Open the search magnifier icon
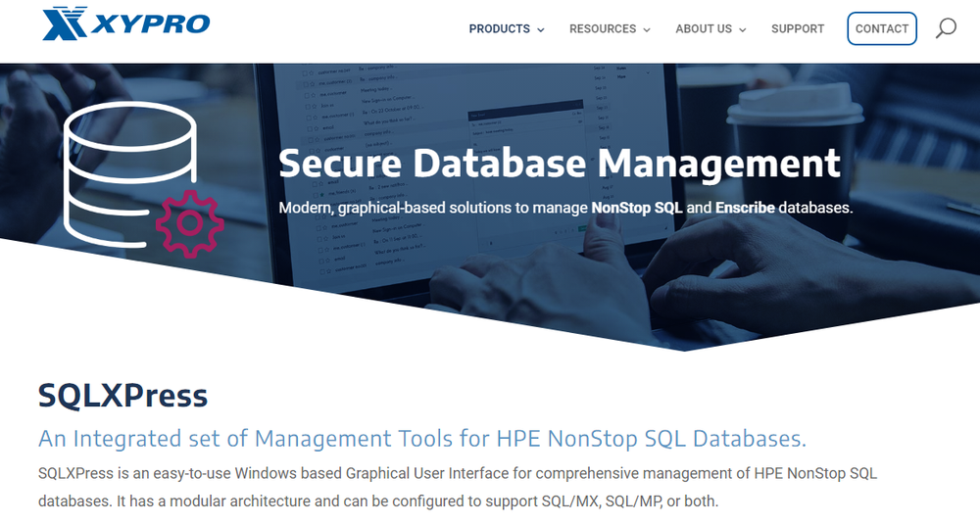 point(946,28)
